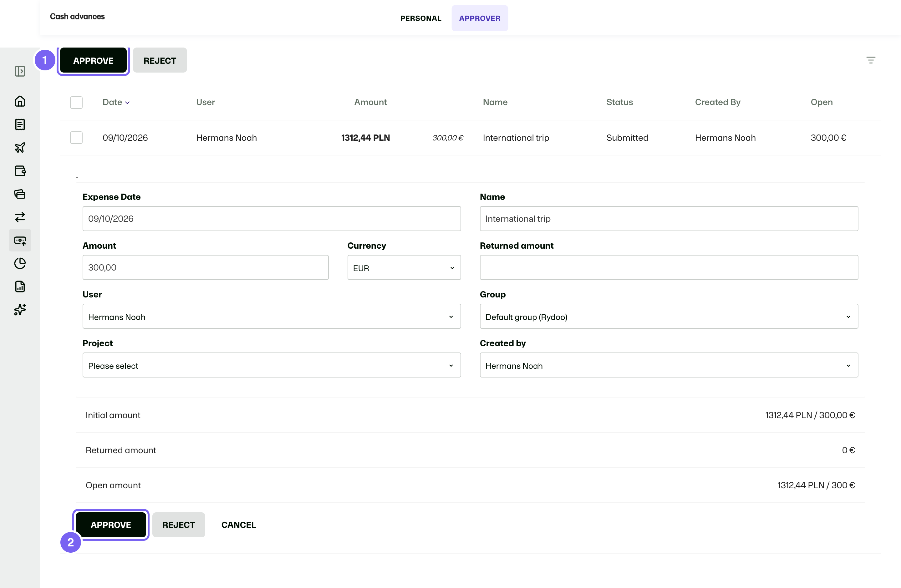
Task: Open the transactions arrows icon in sidebar
Action: (20, 217)
